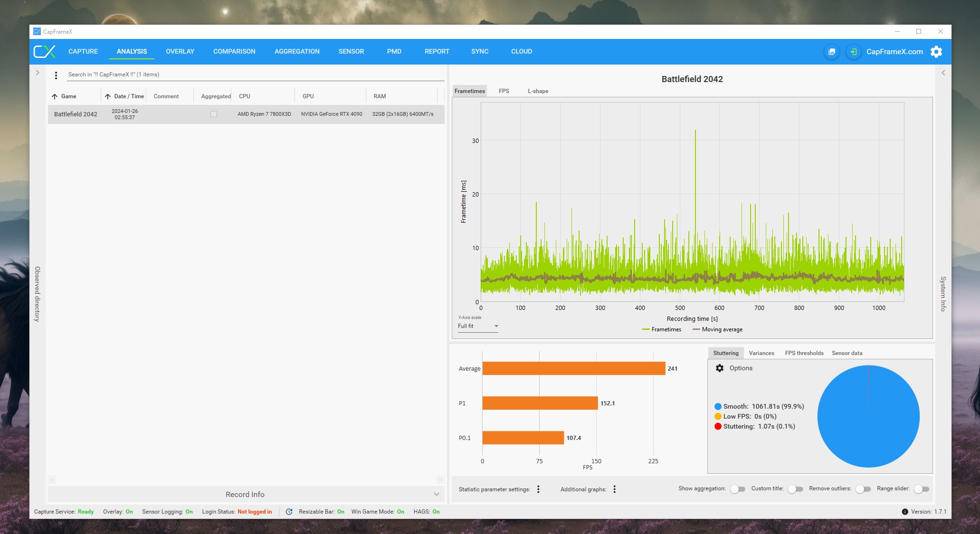Click the P0.1 FPS bar

coord(523,438)
